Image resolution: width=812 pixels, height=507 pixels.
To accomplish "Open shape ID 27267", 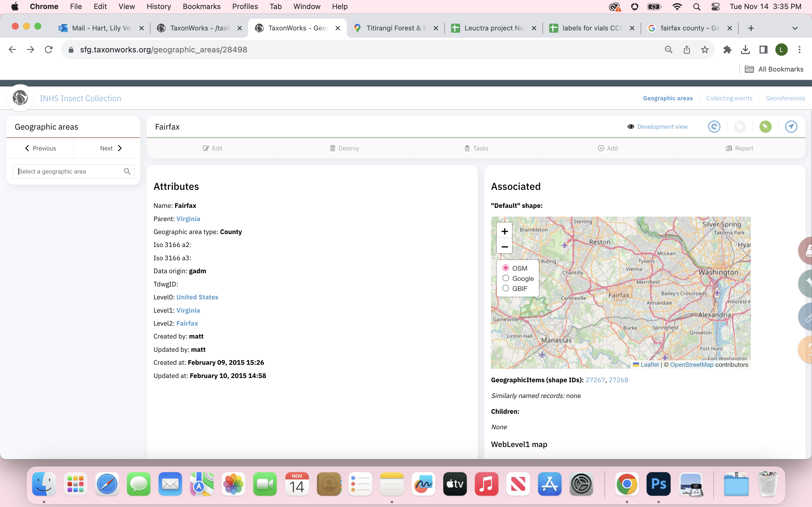I will tap(595, 380).
